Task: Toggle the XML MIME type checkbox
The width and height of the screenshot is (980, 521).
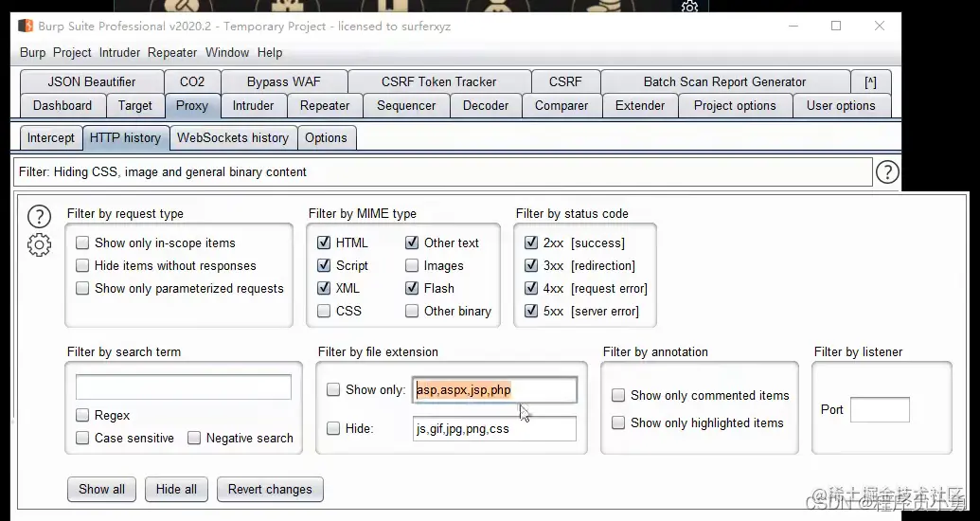Action: pyautogui.click(x=324, y=288)
